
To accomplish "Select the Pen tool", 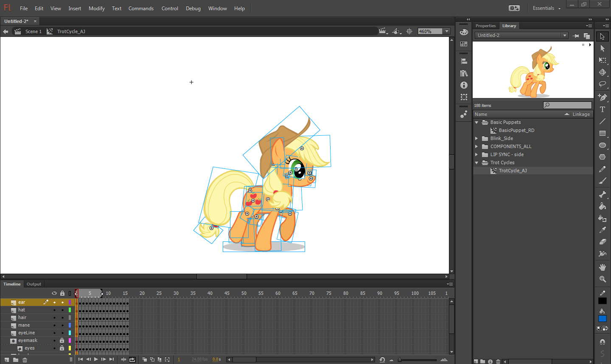I will [602, 97].
